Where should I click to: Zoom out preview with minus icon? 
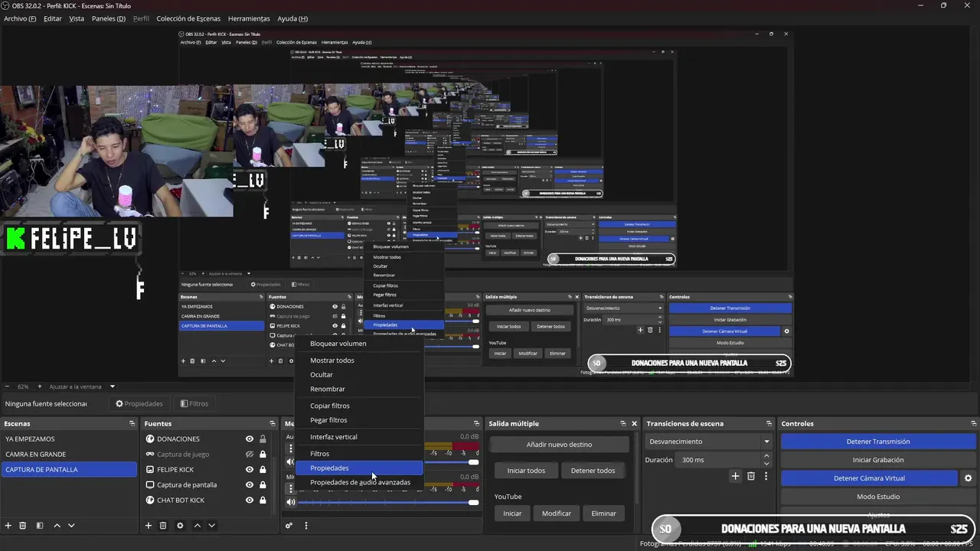(8, 386)
